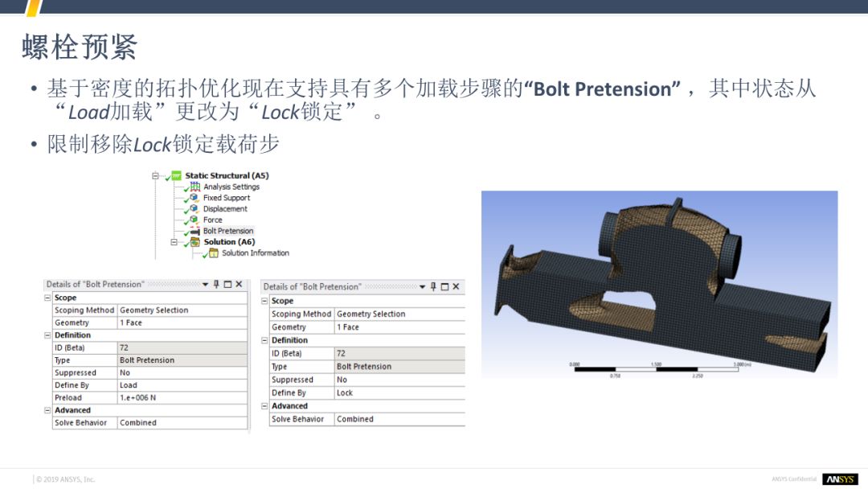Collapse the Static Structural (A5) tree node
The width and height of the screenshot is (868, 489).
pyautogui.click(x=156, y=176)
